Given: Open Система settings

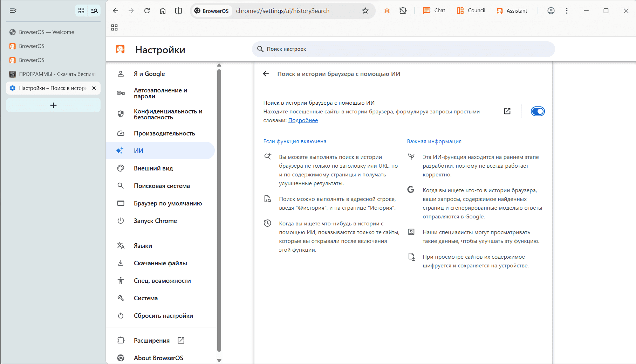Looking at the screenshot, I should [160, 298].
